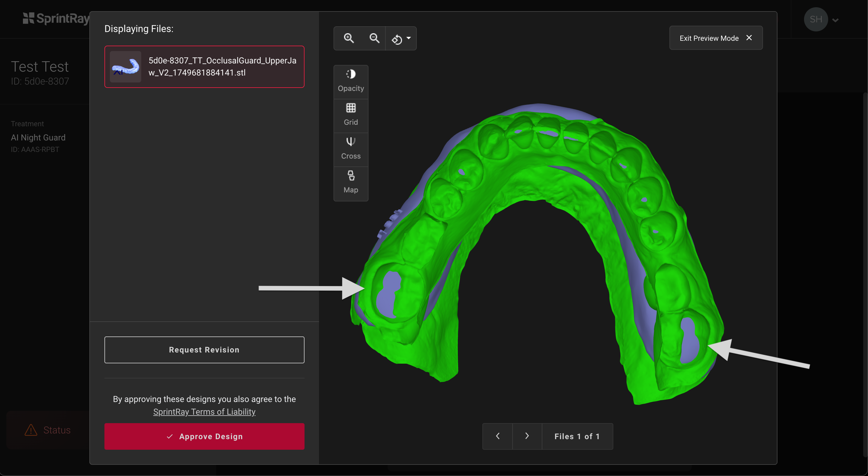Click the zoom in magnifier icon
This screenshot has height=476, width=868.
tap(349, 38)
